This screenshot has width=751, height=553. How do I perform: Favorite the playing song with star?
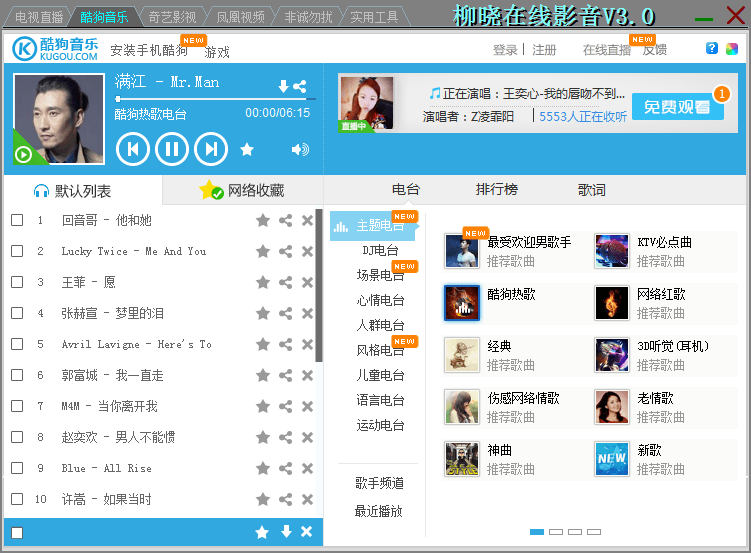247,150
